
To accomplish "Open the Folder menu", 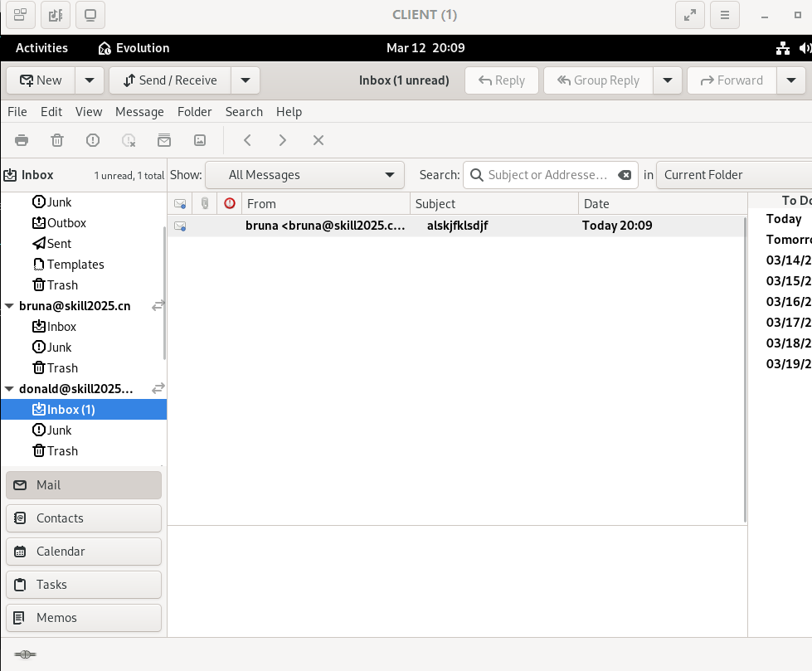I will [195, 112].
